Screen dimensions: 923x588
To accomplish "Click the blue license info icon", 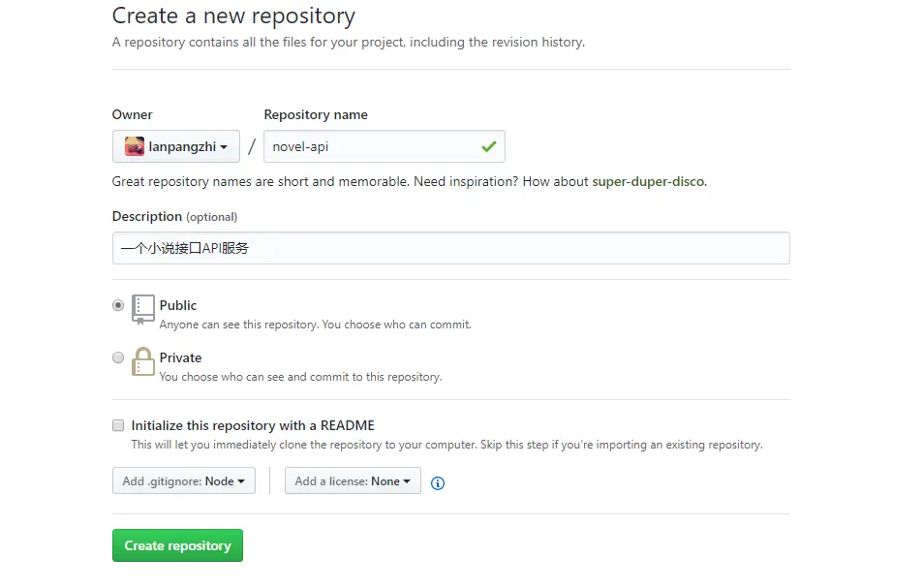I will [438, 482].
